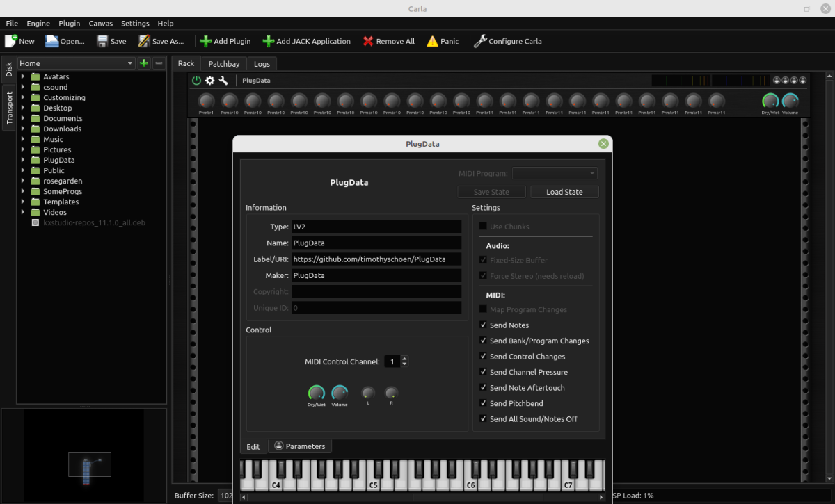Screen dimensions: 835x504
Task: Open a project with the Open toolbar icon
Action: click(x=52, y=41)
